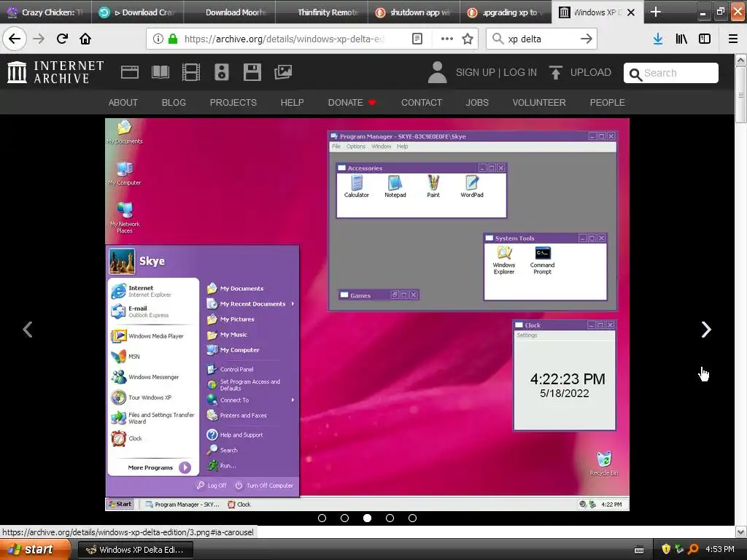Switch to Download Cra tab

136,12
